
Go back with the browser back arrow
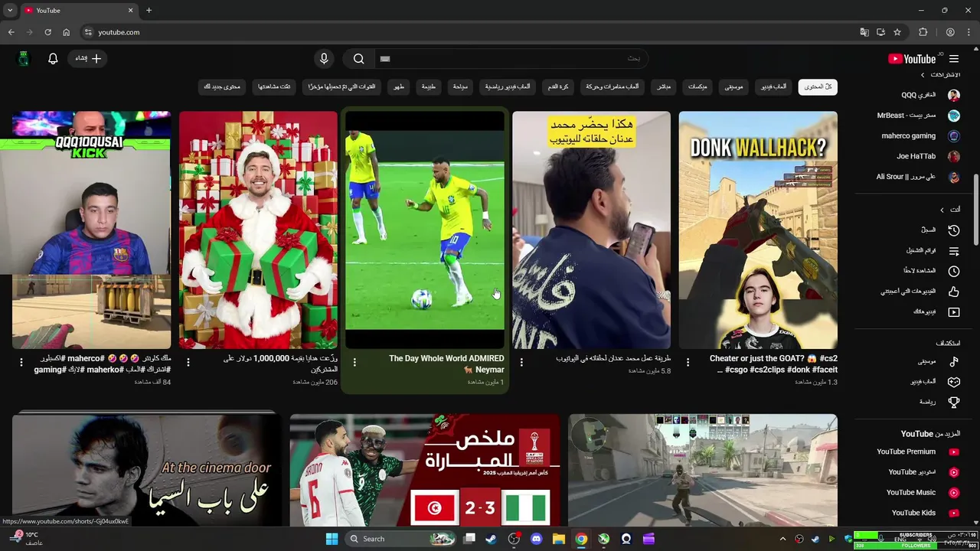click(11, 32)
